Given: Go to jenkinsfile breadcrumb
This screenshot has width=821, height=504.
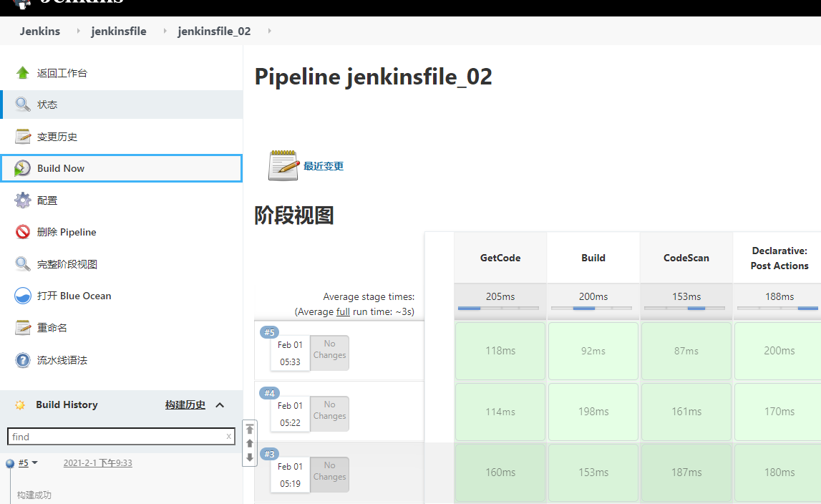Looking at the screenshot, I should click(119, 31).
